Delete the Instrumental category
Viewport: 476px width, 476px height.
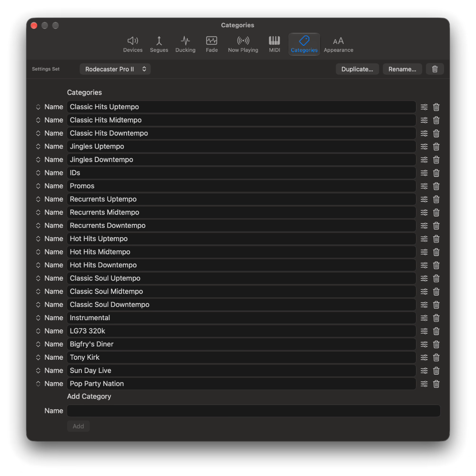pyautogui.click(x=436, y=318)
